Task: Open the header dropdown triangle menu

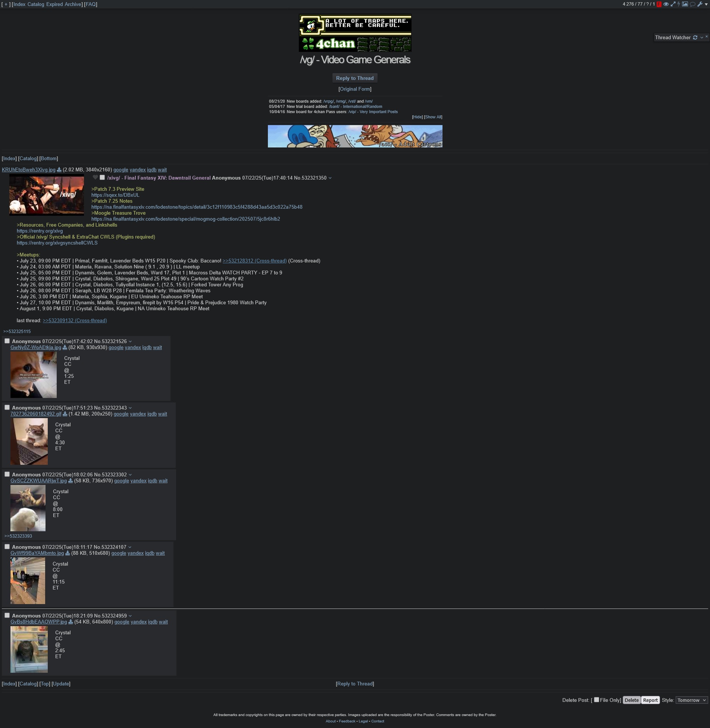Action: pyautogui.click(x=706, y=4)
